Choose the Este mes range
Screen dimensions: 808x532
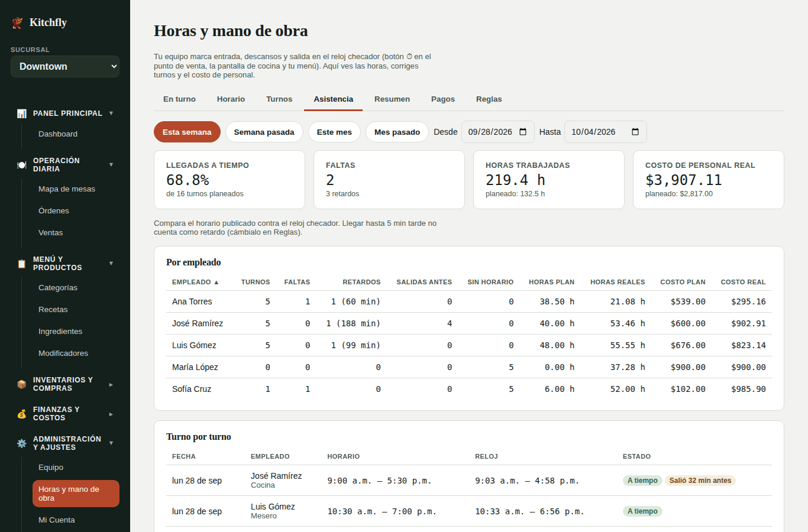pyautogui.click(x=334, y=132)
